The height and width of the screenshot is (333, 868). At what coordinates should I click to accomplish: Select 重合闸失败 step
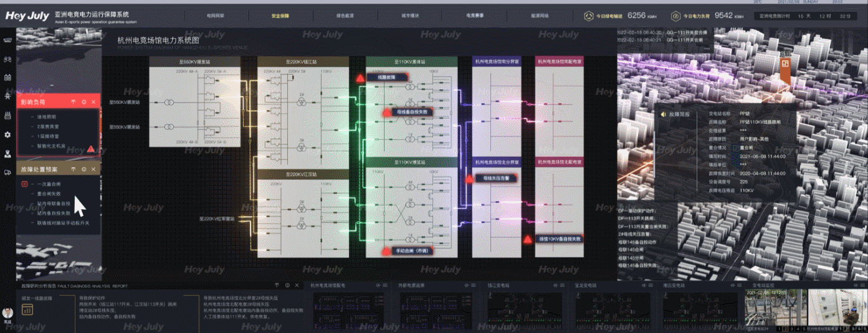[x=49, y=194]
